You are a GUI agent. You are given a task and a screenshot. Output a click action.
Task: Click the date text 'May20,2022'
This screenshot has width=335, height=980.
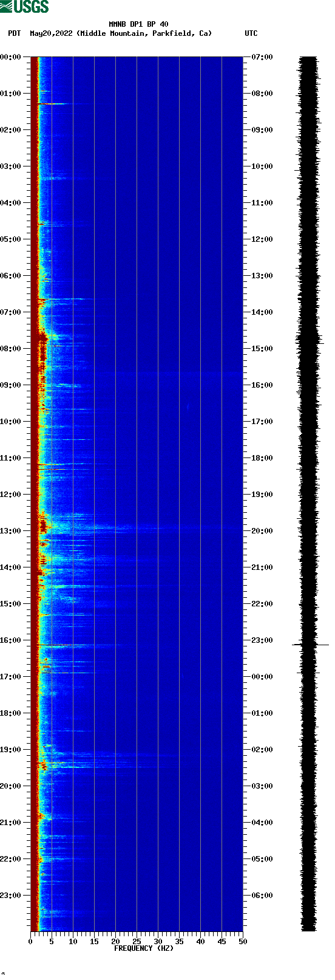51,33
